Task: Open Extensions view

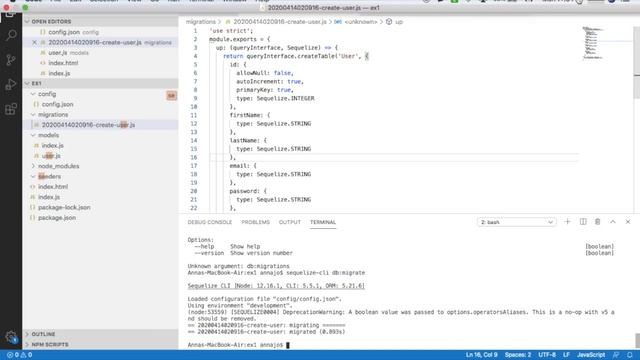Action: [11, 109]
